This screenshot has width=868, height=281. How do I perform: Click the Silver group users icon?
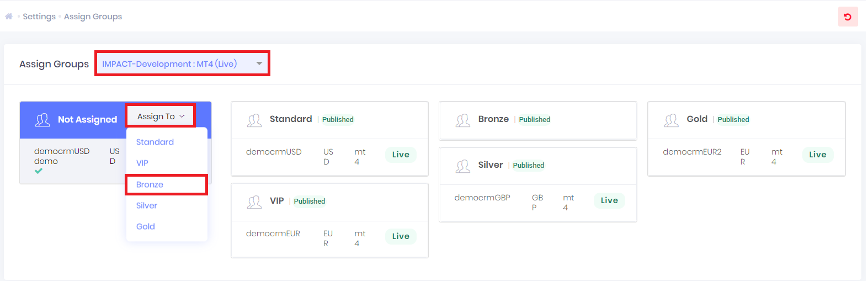click(463, 166)
